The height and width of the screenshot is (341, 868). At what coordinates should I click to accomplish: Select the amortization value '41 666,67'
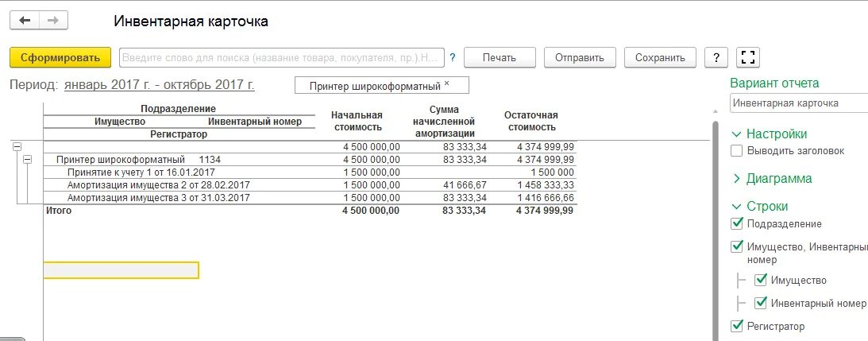tap(465, 185)
